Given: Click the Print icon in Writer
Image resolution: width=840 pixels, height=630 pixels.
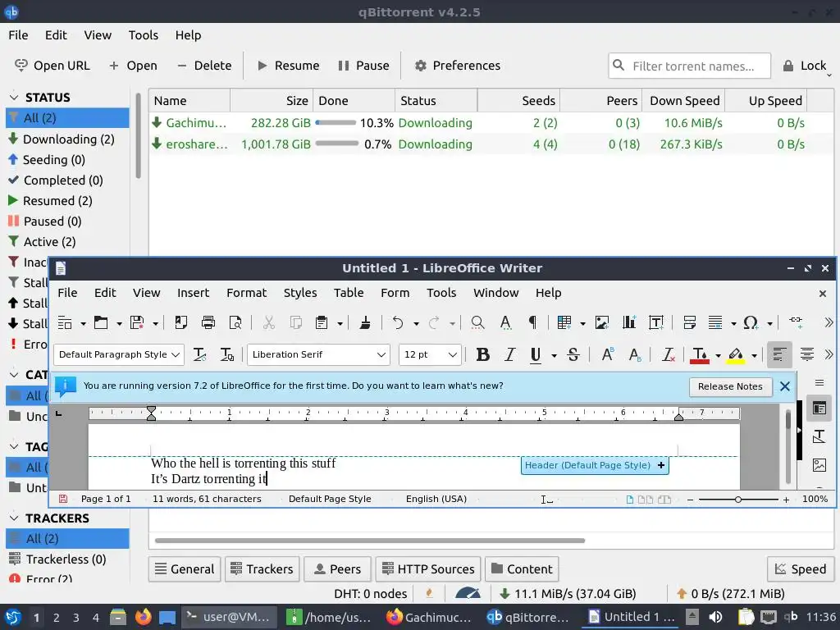Looking at the screenshot, I should (208, 322).
